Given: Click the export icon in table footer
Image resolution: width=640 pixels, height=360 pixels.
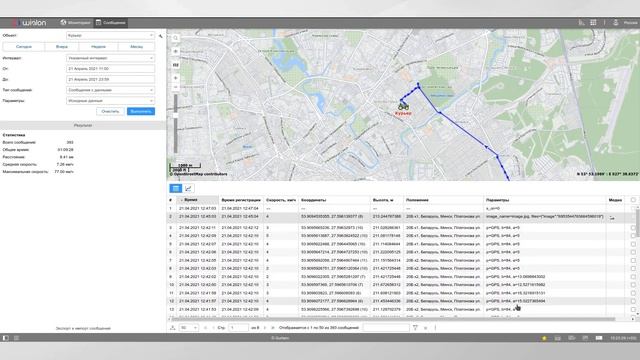Looking at the screenshot, I should [173, 328].
